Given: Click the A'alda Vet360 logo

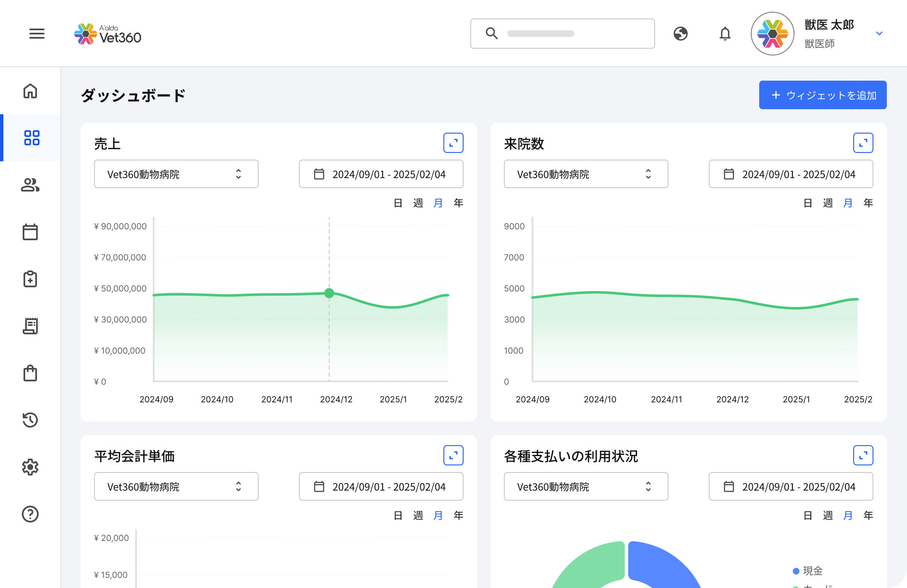Looking at the screenshot, I should point(108,34).
